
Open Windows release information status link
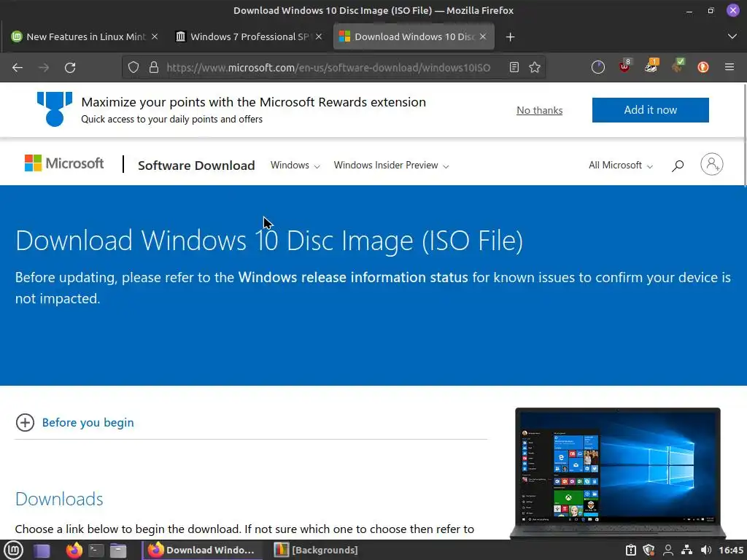pyautogui.click(x=353, y=277)
